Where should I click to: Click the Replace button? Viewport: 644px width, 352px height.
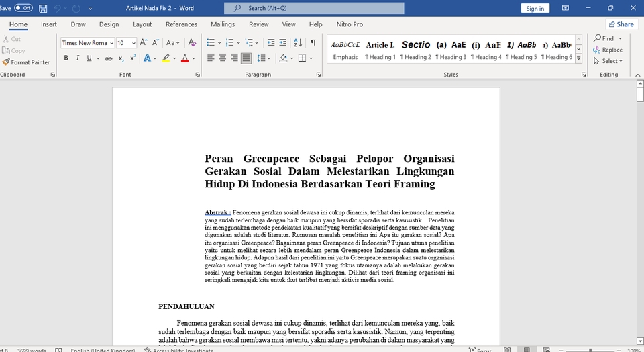[608, 50]
